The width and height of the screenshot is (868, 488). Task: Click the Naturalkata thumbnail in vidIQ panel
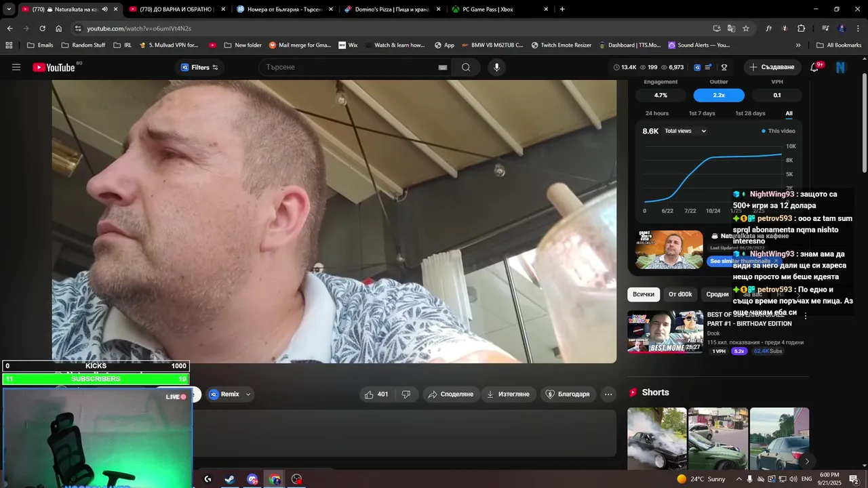coord(669,249)
